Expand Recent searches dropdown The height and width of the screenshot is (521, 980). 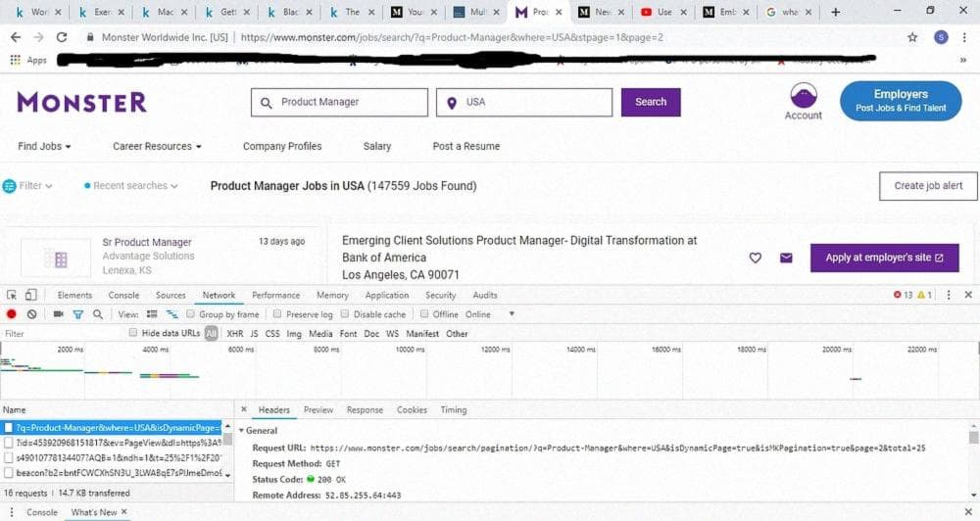pyautogui.click(x=131, y=185)
